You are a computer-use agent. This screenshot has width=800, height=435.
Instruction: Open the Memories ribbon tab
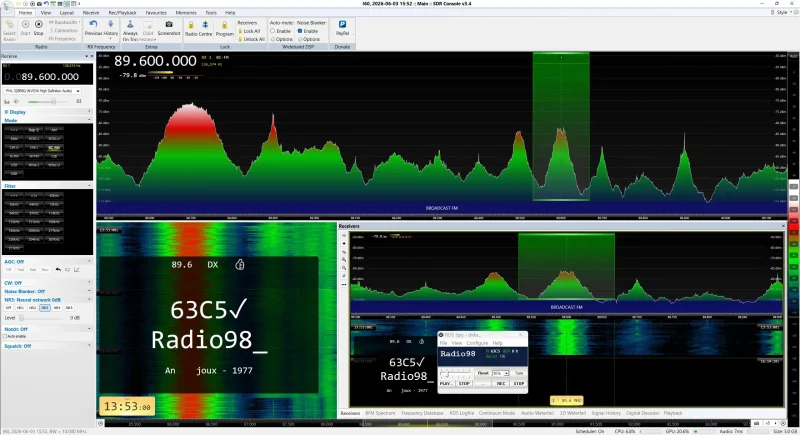(x=186, y=13)
